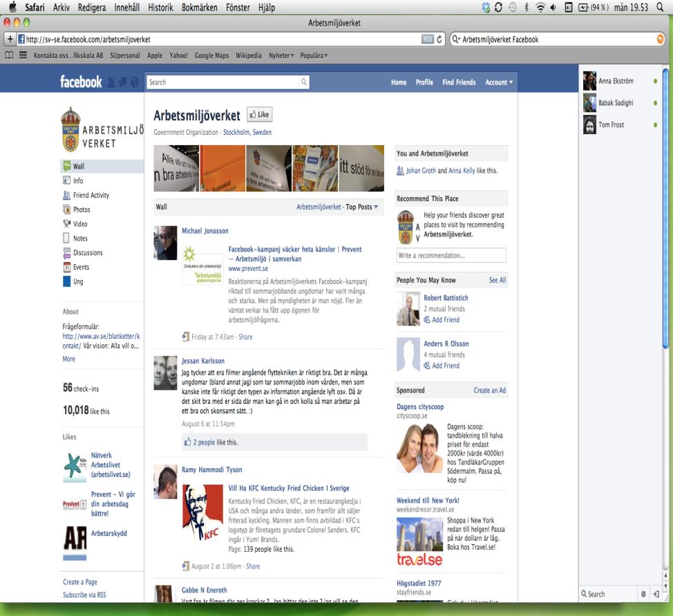
Task: Open the Redigera menu
Action: coord(92,8)
